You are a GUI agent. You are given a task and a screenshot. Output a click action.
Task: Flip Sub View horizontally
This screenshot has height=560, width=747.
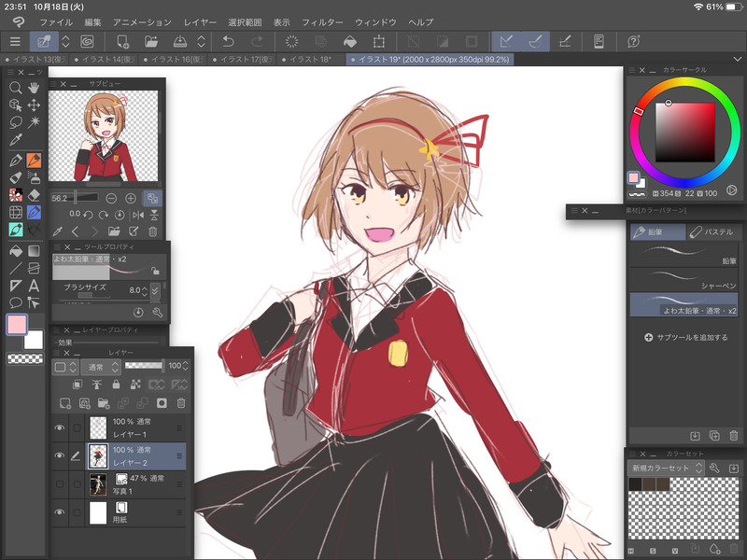[138, 216]
